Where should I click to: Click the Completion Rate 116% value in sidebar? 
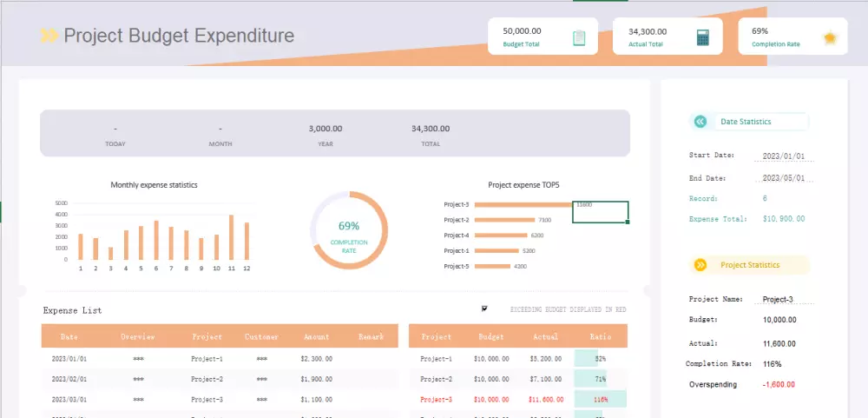772,364
